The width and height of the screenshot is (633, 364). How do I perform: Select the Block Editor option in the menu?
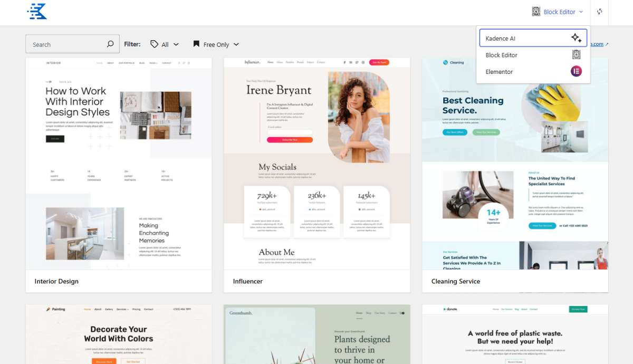coord(533,55)
